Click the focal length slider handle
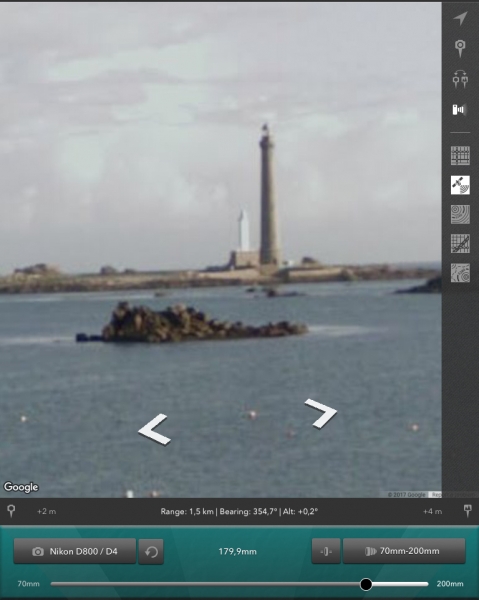Viewport: 479px width, 600px height. click(366, 584)
